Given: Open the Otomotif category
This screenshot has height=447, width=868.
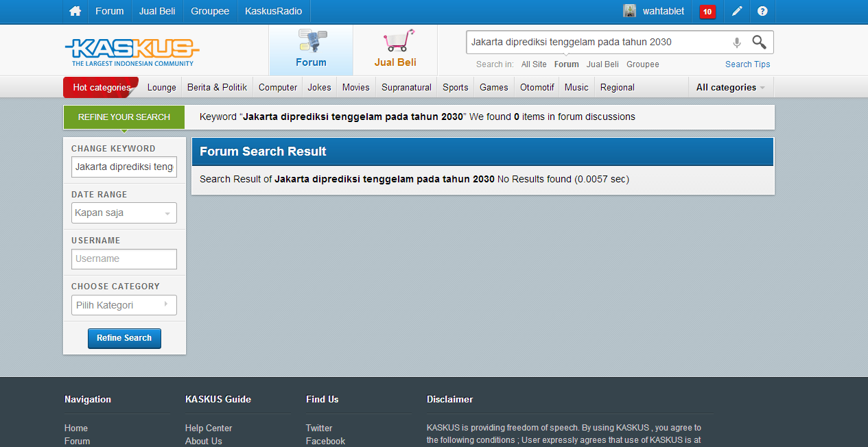Looking at the screenshot, I should 537,88.
